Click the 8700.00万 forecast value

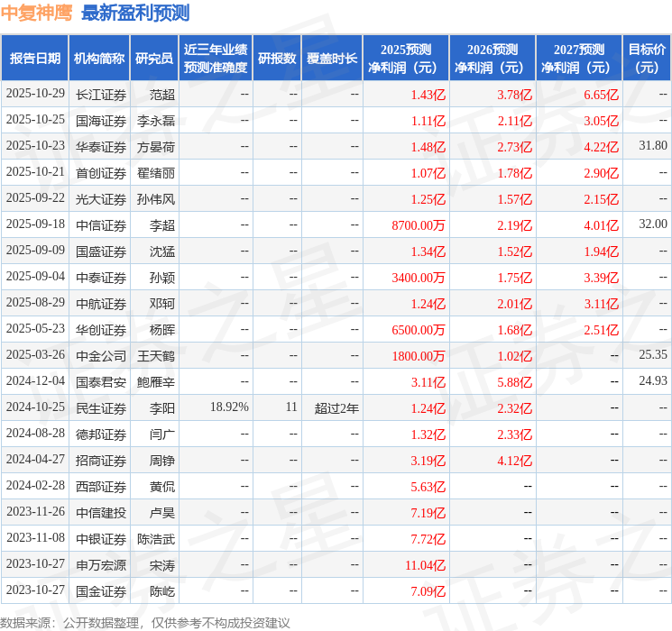tap(419, 225)
